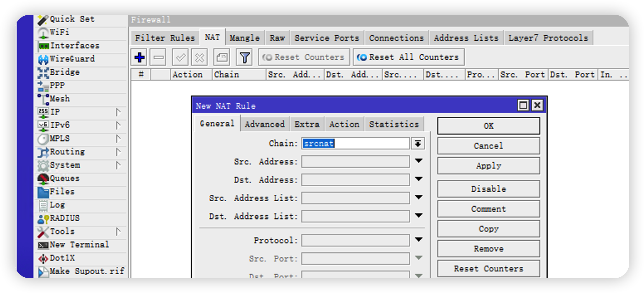This screenshot has height=293, width=644.
Task: Open Quick Set wand icon
Action: click(43, 20)
